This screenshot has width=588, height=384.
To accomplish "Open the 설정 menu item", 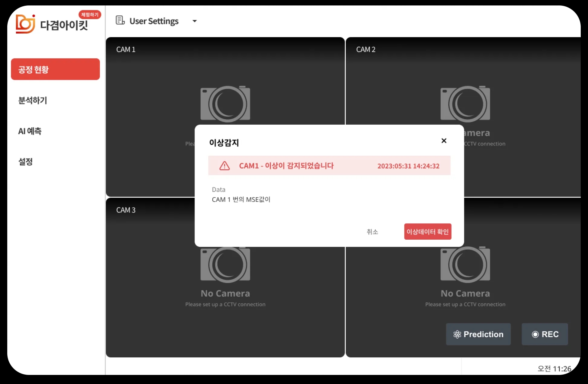I will click(x=25, y=162).
